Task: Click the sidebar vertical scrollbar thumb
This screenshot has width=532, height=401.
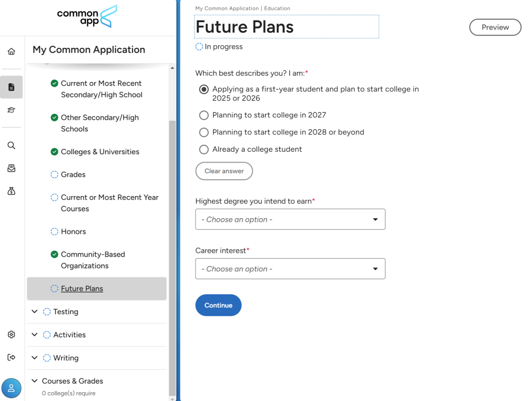Action: [172, 258]
